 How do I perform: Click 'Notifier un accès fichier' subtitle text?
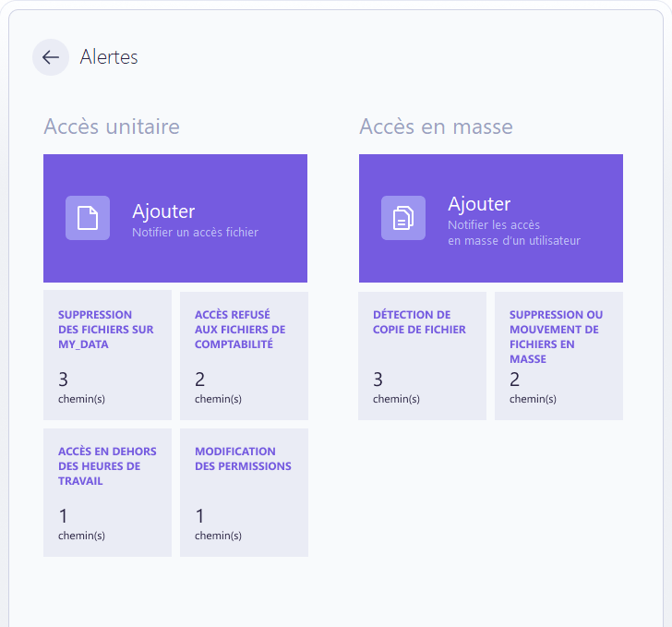tap(195, 232)
